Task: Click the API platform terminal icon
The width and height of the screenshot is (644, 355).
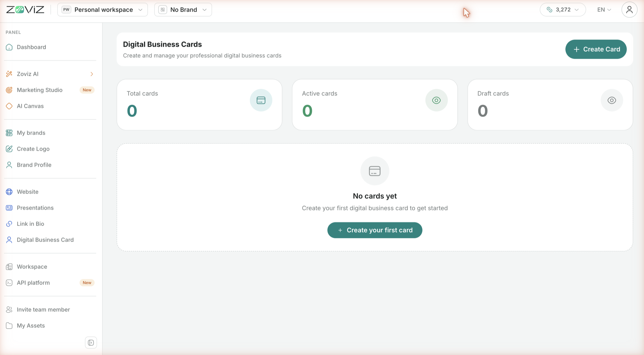Action: [x=9, y=283]
